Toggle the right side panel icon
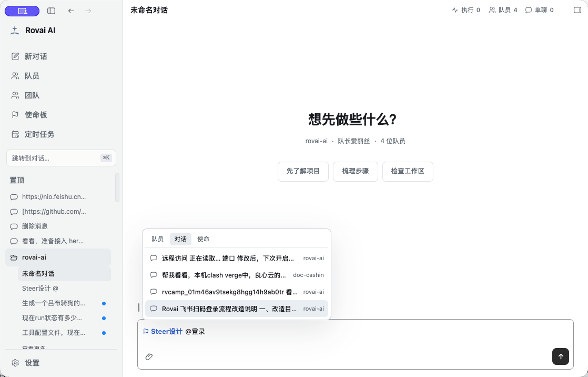The height and width of the screenshot is (377, 588). 577,10
